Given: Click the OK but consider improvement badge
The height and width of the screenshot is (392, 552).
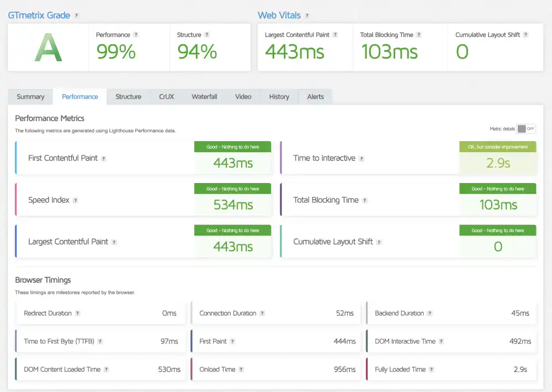Looking at the screenshot, I should point(497,146).
